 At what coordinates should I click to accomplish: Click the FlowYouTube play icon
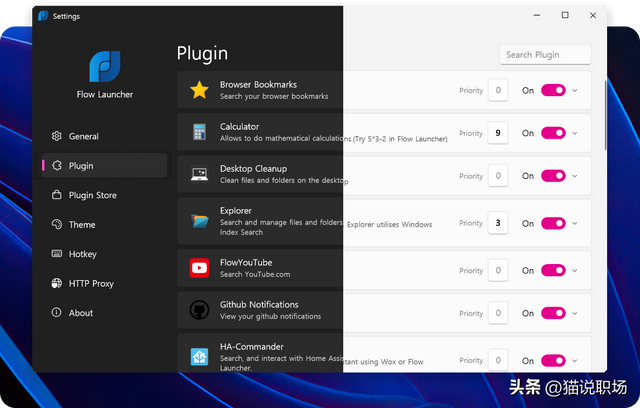(x=199, y=268)
